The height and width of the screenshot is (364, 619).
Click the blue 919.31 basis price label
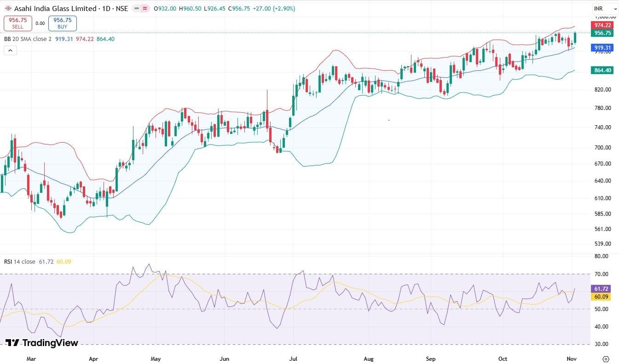(x=602, y=47)
